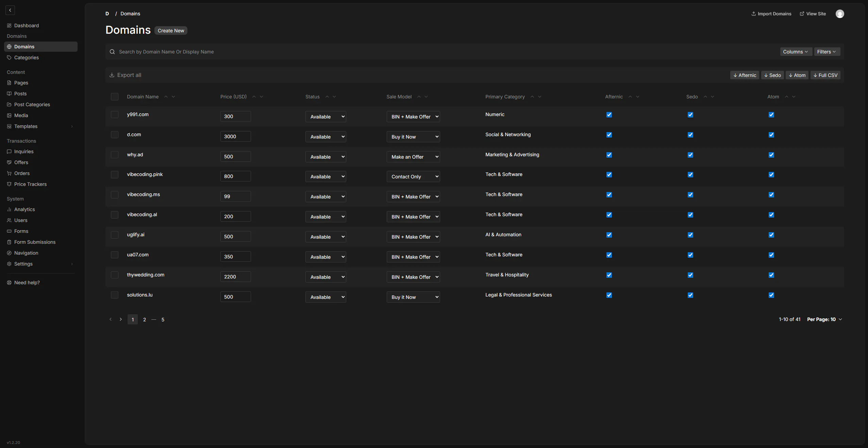The image size is (868, 448).
Task: Open the Filters dropdown
Action: 827,52
